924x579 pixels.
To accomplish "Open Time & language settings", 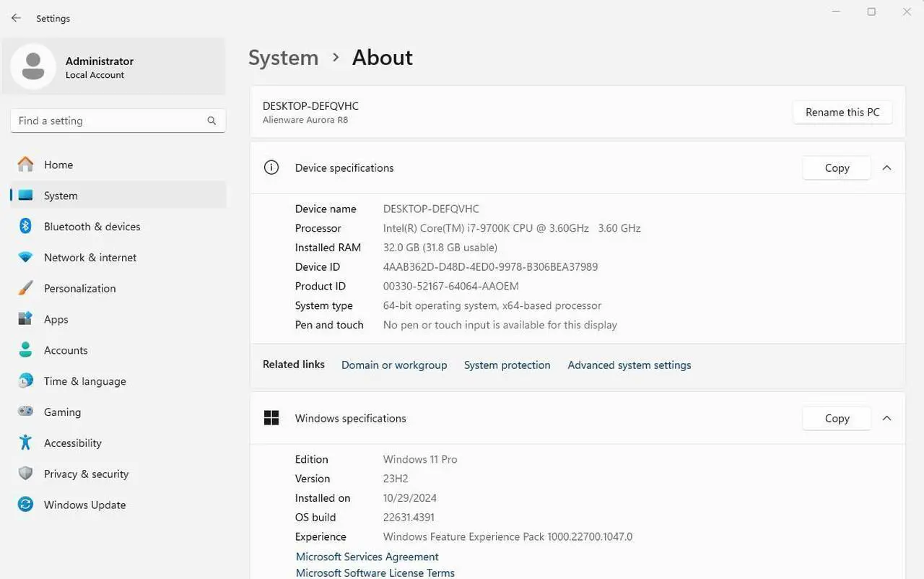I will 118,381.
